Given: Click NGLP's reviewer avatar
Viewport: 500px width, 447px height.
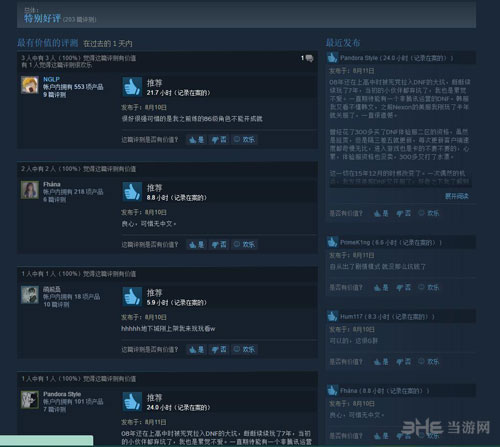Looking at the screenshot, I should (x=30, y=85).
